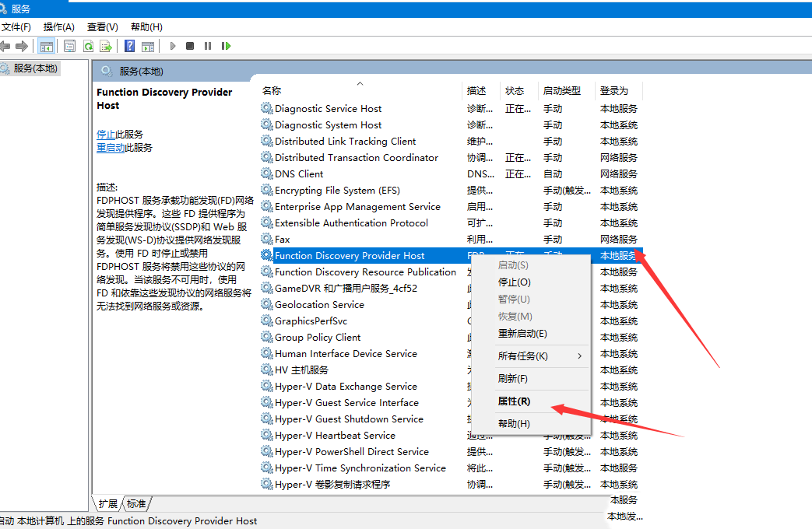Pause the service with the pause toolbar icon
This screenshot has width=812, height=529.
tap(206, 46)
